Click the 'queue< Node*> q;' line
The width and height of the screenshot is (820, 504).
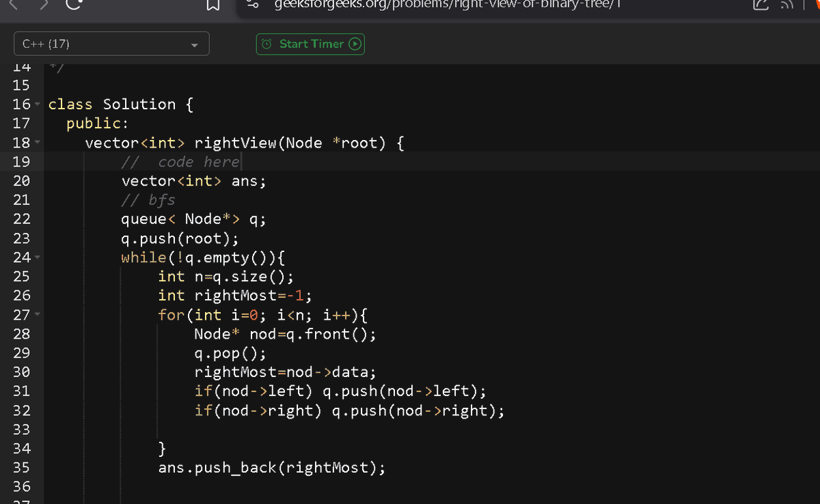(194, 219)
